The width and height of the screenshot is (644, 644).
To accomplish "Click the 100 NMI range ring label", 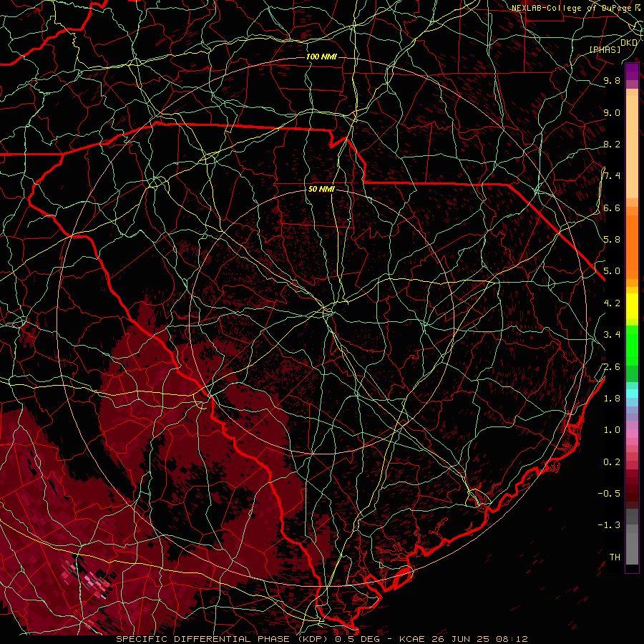I will pos(321,57).
